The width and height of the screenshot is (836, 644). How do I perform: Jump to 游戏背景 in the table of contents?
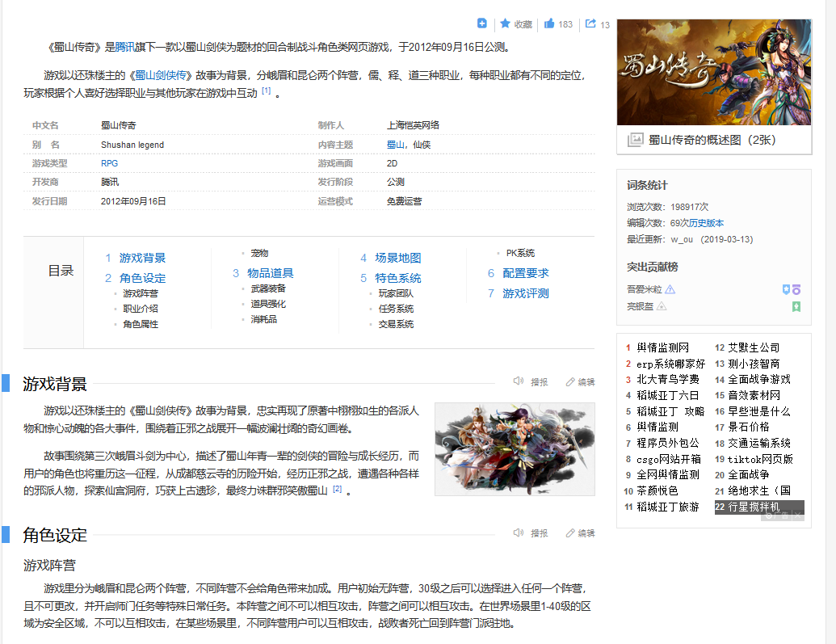click(142, 258)
